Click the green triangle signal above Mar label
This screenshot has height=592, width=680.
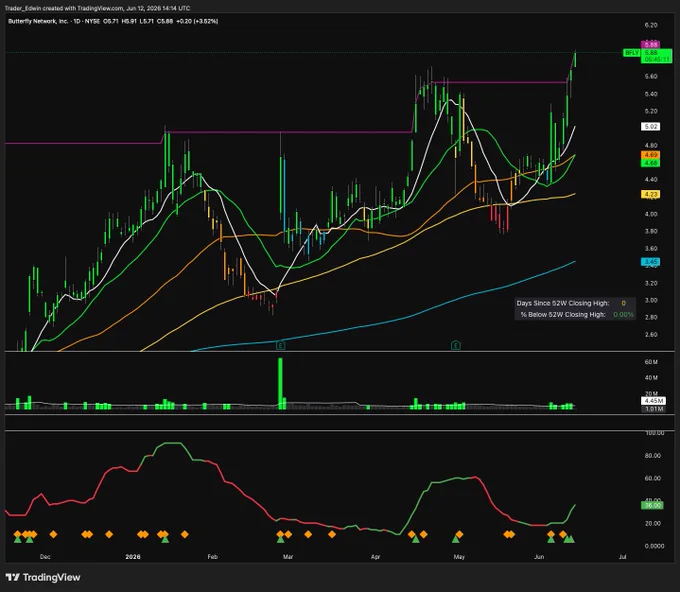coord(280,540)
